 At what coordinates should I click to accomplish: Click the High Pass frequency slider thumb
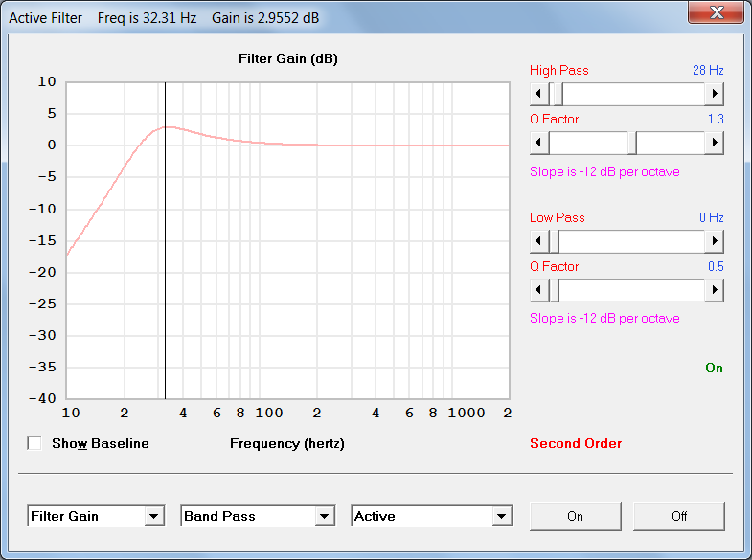(x=558, y=94)
